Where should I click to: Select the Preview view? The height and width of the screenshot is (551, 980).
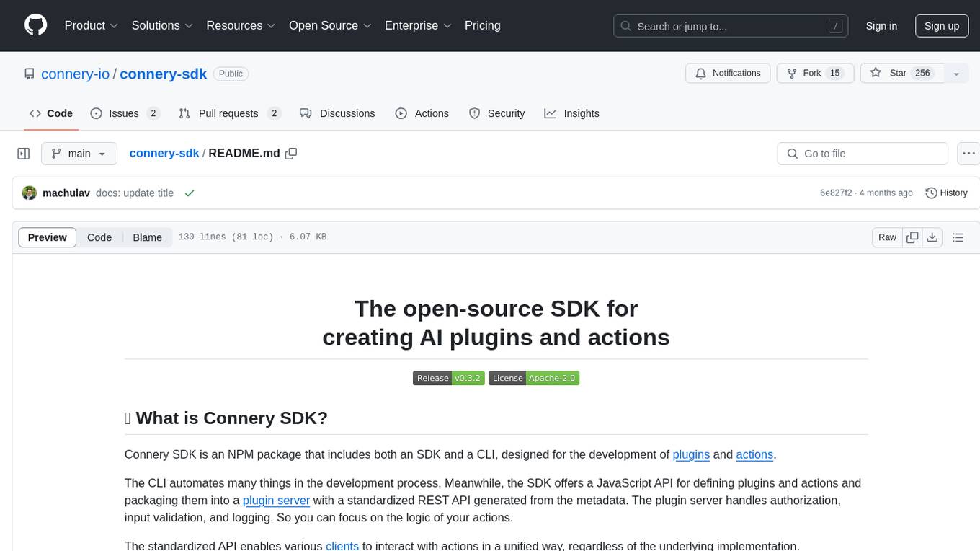(x=48, y=237)
